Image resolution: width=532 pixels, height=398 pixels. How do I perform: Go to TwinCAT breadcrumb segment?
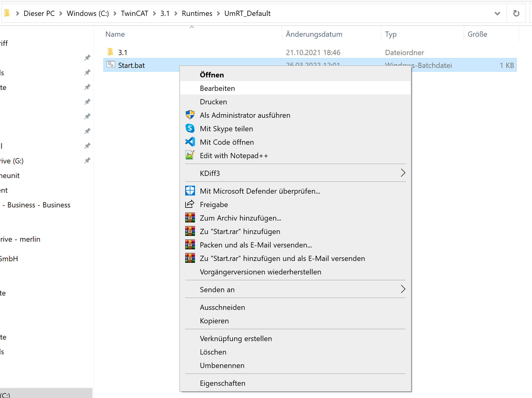134,13
